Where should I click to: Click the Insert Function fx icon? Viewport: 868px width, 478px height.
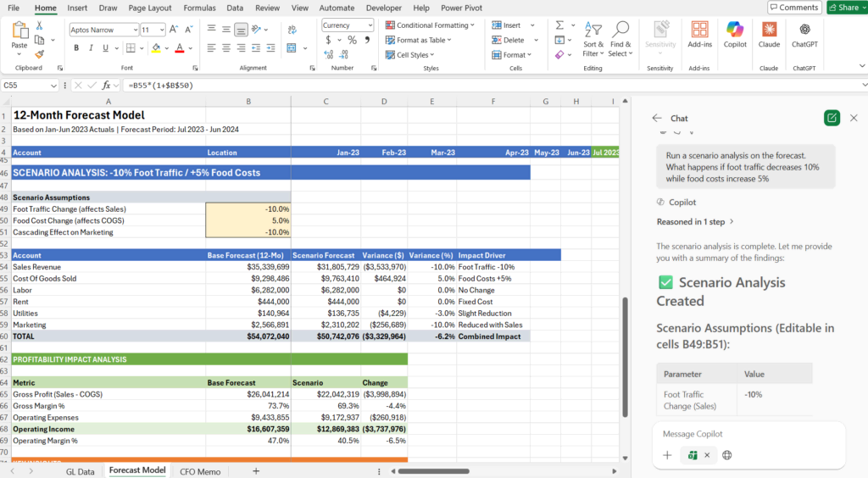[106, 86]
